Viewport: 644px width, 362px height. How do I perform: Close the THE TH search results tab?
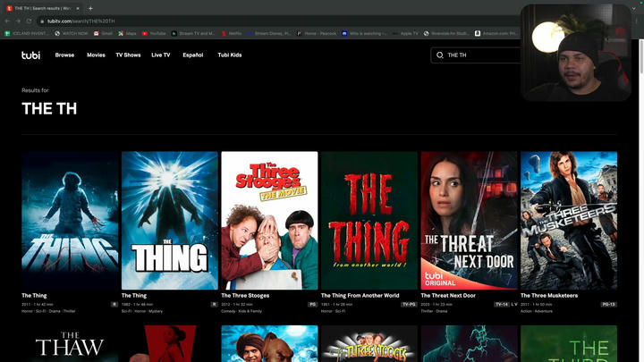(x=78, y=8)
